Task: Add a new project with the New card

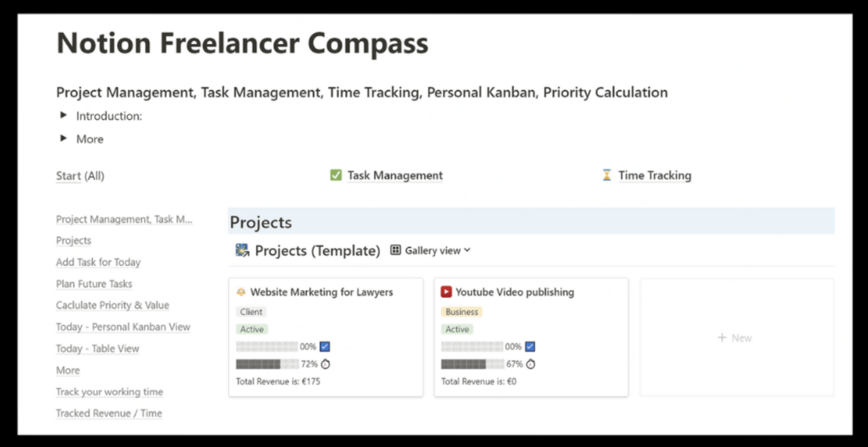Action: (x=737, y=338)
